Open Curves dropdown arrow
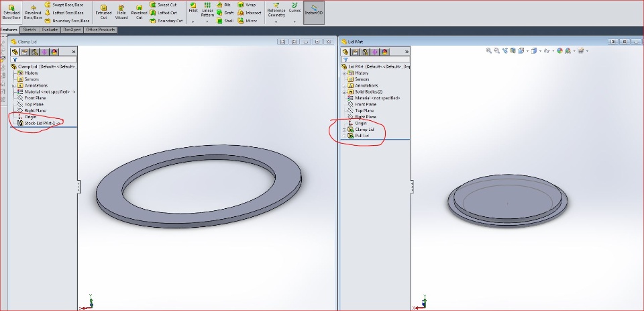This screenshot has width=644, height=311. [294, 21]
